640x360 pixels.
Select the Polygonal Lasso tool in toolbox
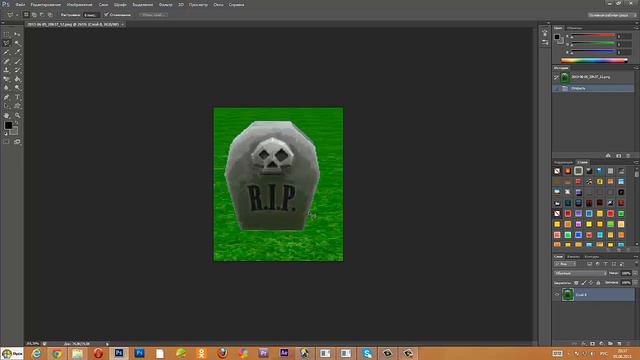pos(7,43)
